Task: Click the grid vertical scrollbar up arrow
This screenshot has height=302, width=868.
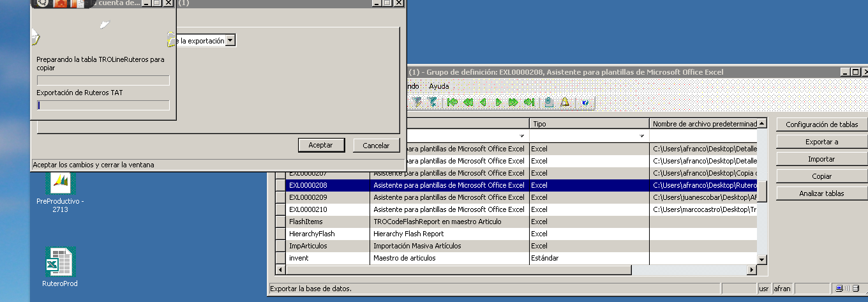Action: [x=762, y=123]
